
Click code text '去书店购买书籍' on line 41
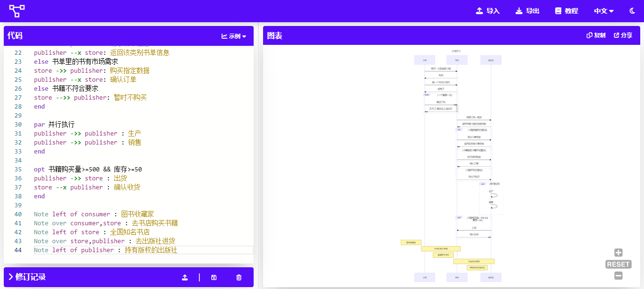(x=155, y=223)
